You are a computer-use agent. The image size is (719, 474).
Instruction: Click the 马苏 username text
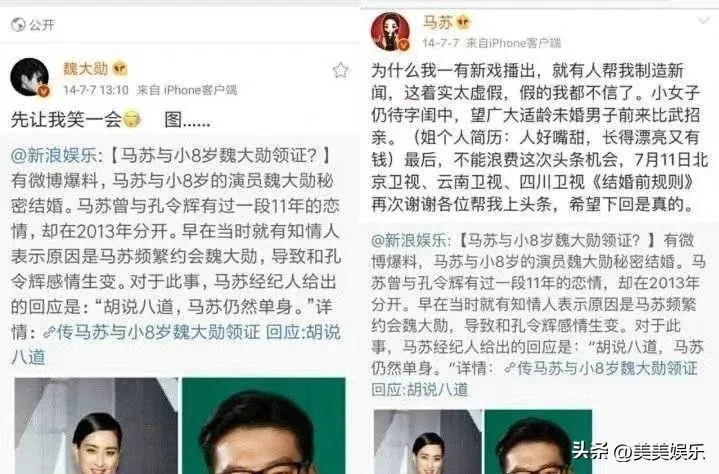(437, 22)
